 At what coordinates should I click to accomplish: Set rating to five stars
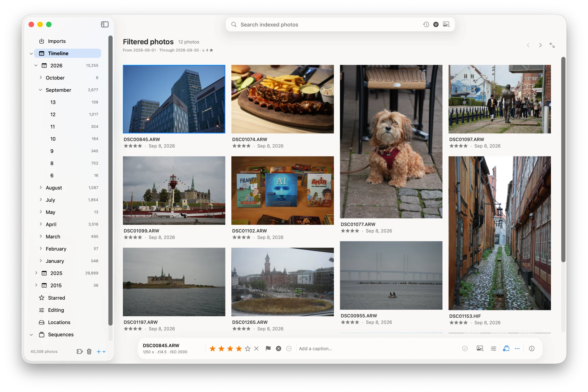[x=248, y=348]
